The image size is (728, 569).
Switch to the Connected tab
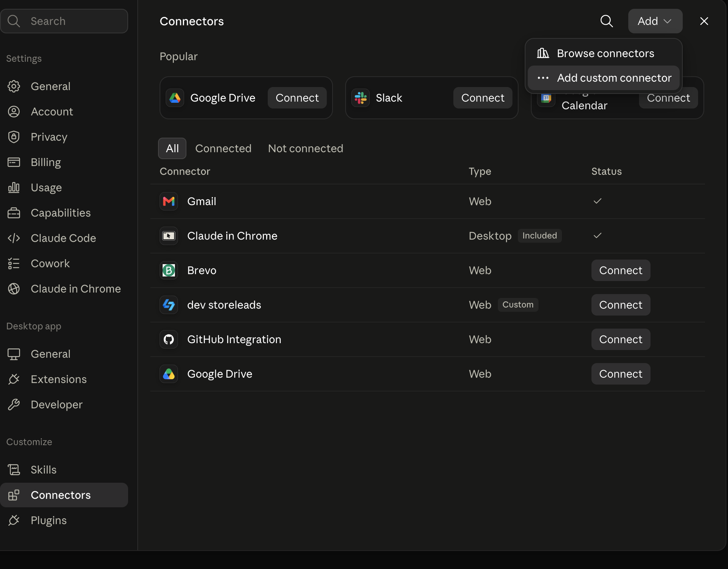(223, 148)
